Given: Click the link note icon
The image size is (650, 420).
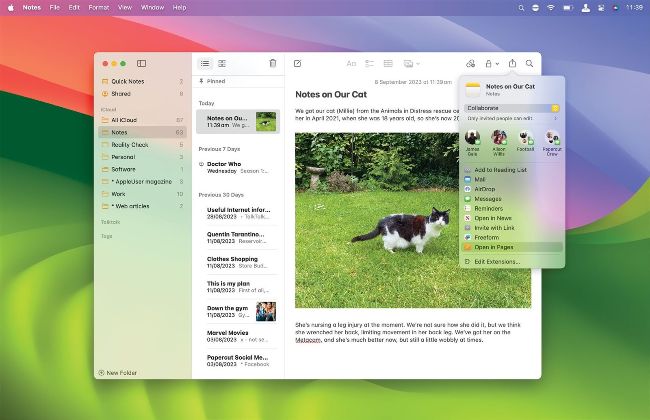Looking at the screenshot, I should pyautogui.click(x=470, y=63).
